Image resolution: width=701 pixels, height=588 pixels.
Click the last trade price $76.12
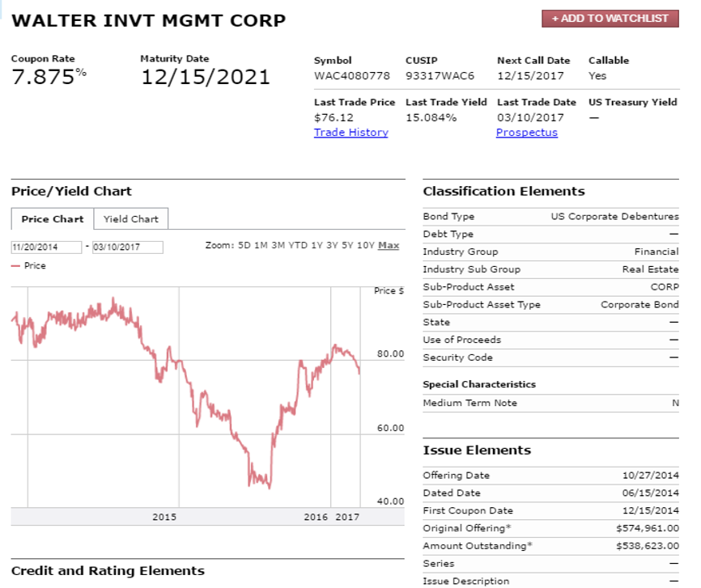(334, 117)
